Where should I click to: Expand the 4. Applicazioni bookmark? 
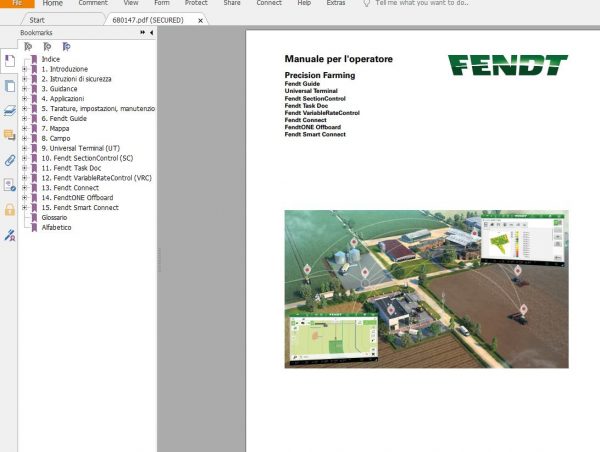24,99
